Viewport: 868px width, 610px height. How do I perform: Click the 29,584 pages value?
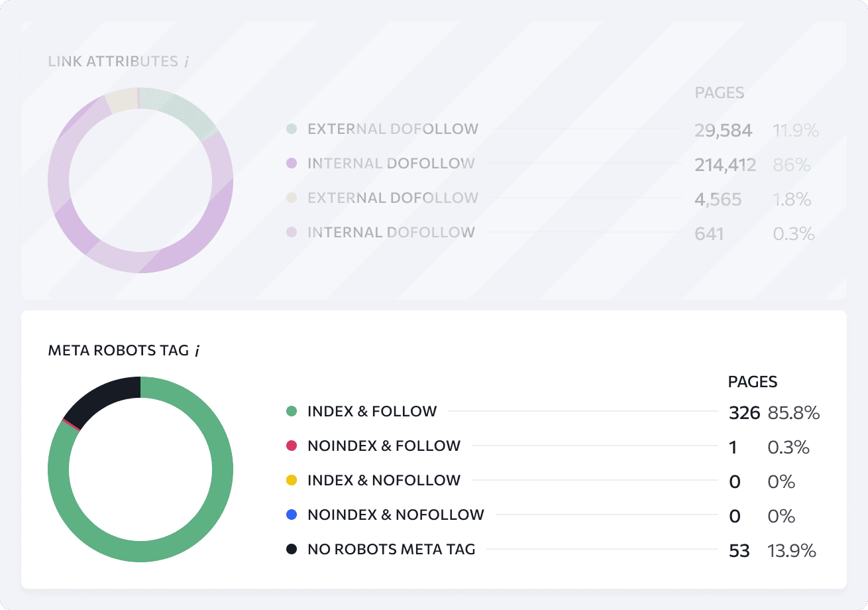[x=724, y=131]
